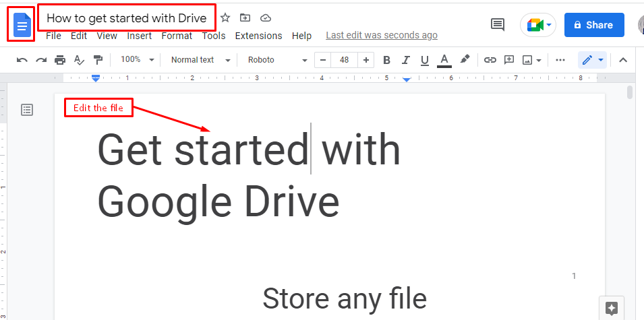The image size is (644, 320).
Task: Open the text color picker
Action: 444,61
